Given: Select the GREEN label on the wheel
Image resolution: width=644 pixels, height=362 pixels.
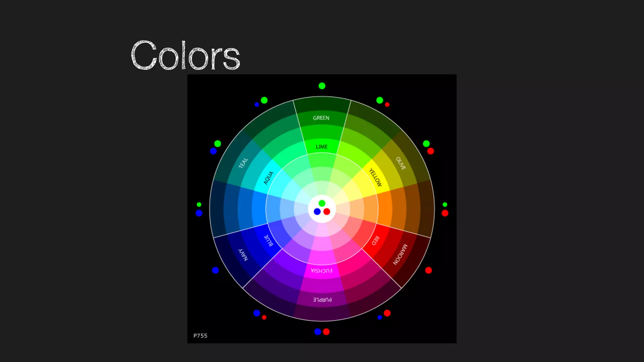Looking at the screenshot, I should (x=321, y=118).
